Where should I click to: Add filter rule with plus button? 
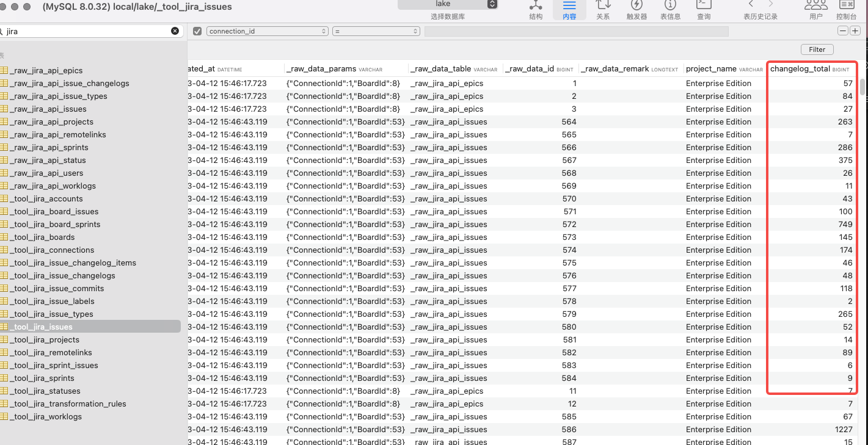click(x=855, y=31)
